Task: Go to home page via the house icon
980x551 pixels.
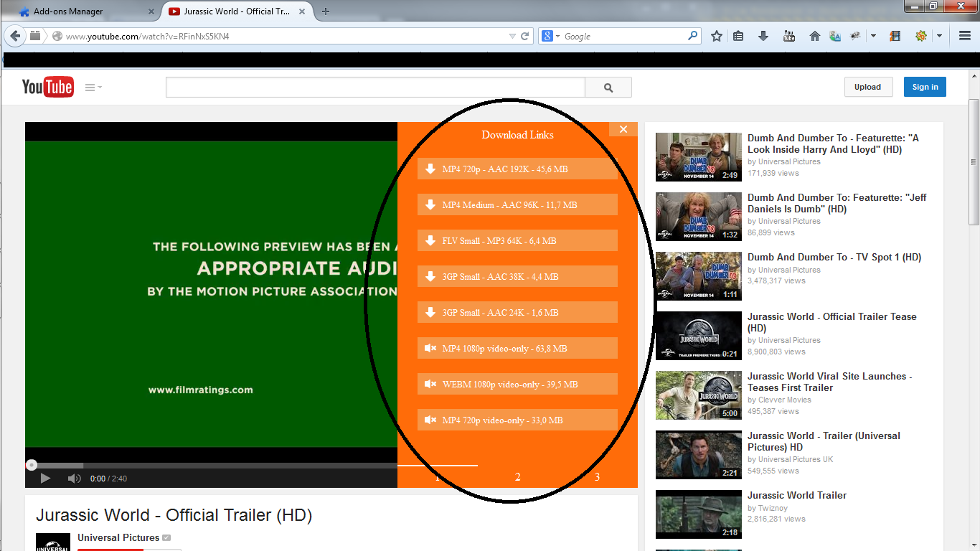Action: coord(814,36)
